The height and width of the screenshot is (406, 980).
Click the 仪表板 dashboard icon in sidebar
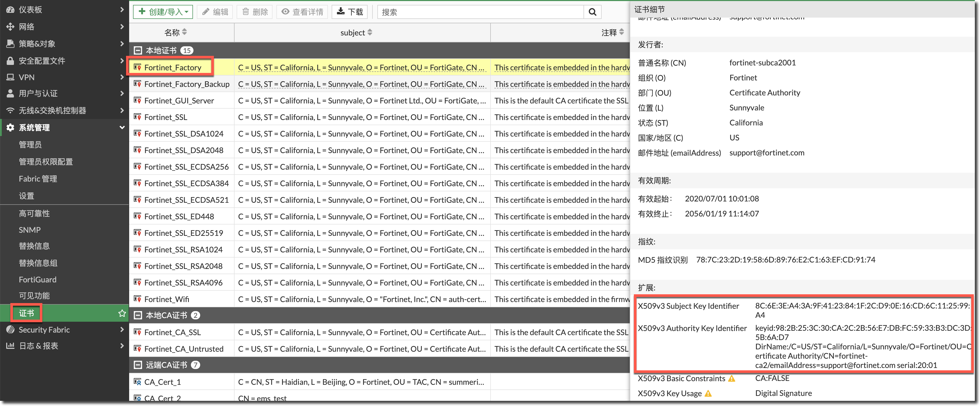click(x=10, y=10)
